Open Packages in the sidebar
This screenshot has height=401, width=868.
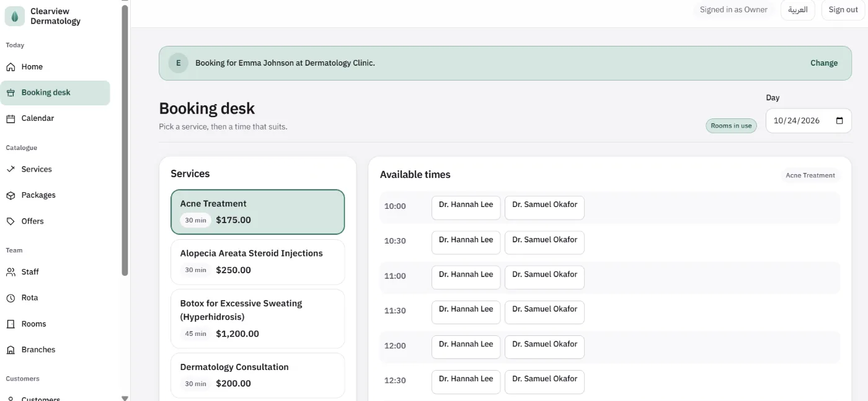tap(55, 195)
